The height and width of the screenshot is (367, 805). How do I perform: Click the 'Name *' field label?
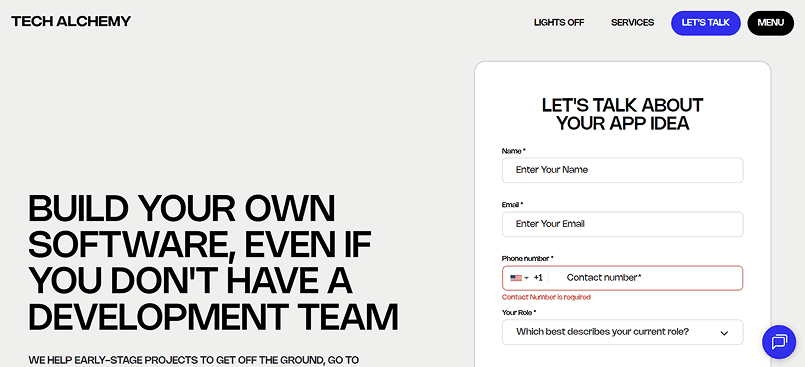[x=513, y=151]
